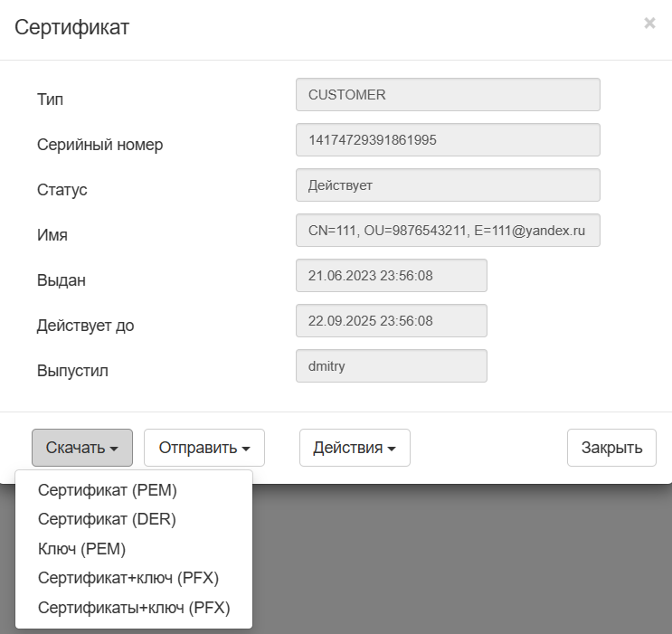The width and height of the screenshot is (672, 634).
Task: Expand the Отправить dropdown
Action: click(203, 447)
